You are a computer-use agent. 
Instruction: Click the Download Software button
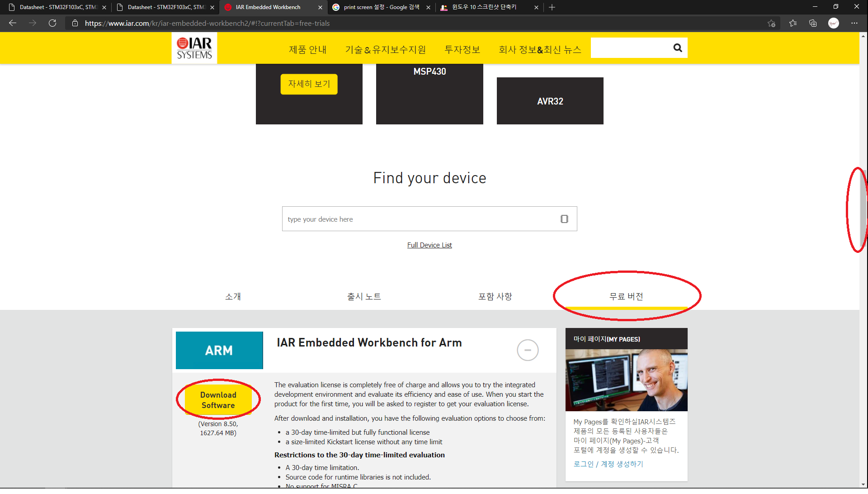click(218, 400)
